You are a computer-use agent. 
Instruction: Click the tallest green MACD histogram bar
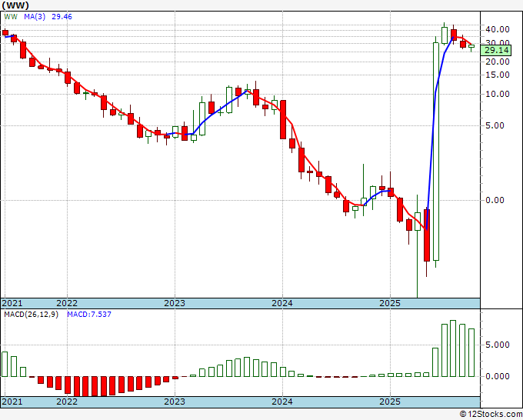pos(453,348)
